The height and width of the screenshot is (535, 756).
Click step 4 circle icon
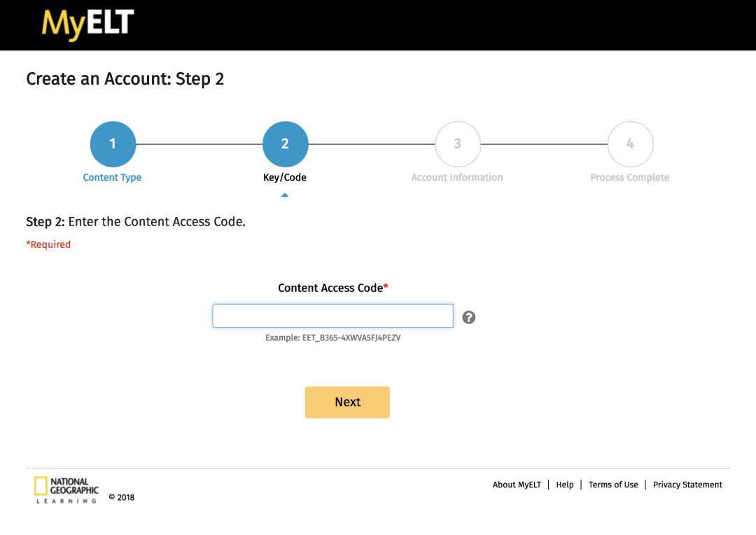click(630, 144)
